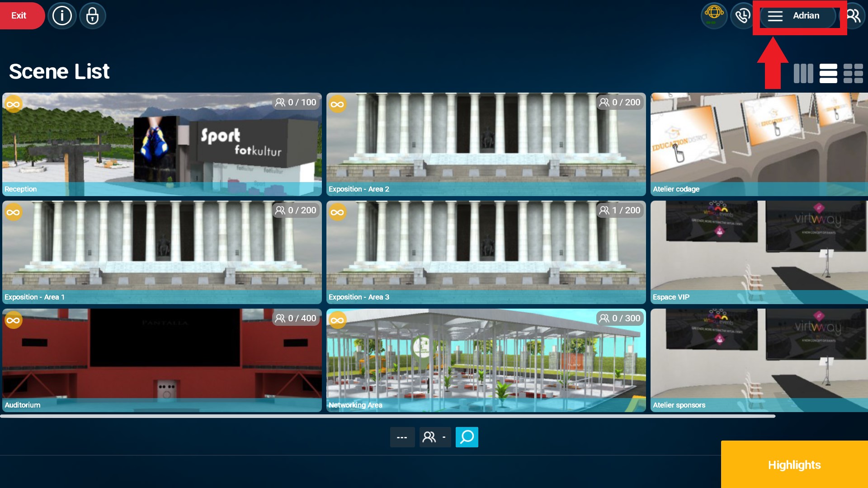The height and width of the screenshot is (488, 868).
Task: Click the Highlights yellow tab
Action: (794, 465)
